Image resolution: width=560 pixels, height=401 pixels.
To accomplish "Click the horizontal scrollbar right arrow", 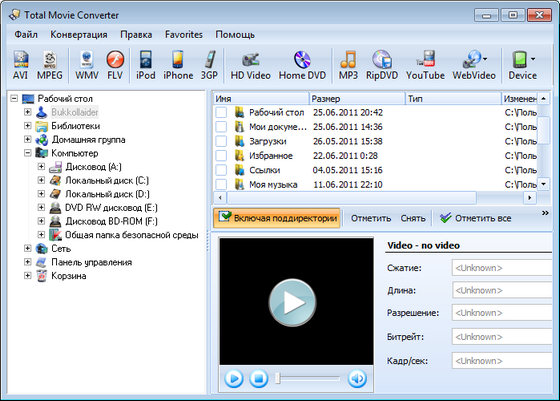I will pos(530,197).
